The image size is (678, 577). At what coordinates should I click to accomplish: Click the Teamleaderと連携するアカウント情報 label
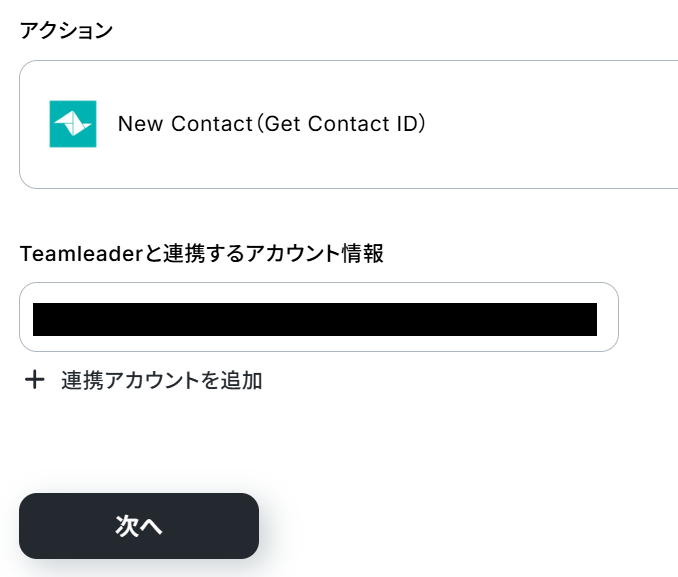pyautogui.click(x=201, y=253)
